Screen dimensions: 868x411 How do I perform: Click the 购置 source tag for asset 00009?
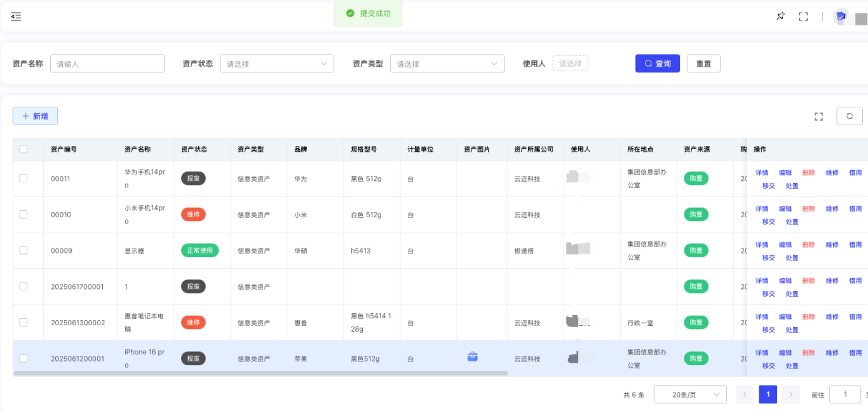(x=696, y=250)
